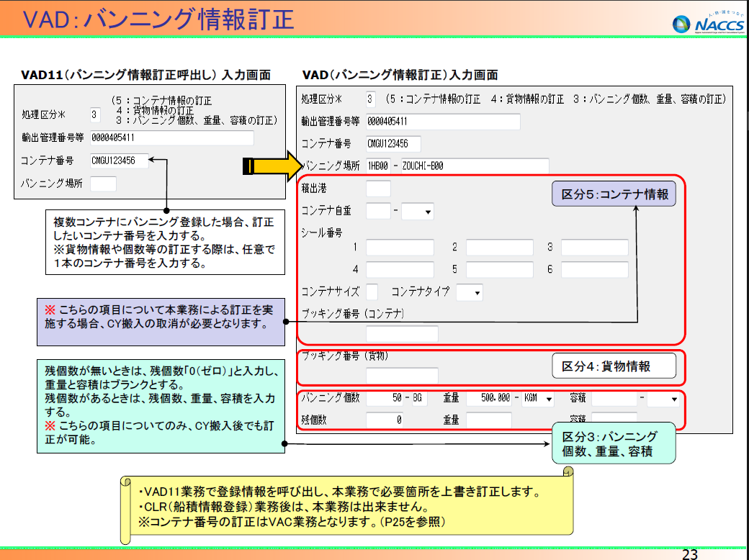Expand the 容積 unit dropdown
749x560 pixels.
[x=663, y=399]
